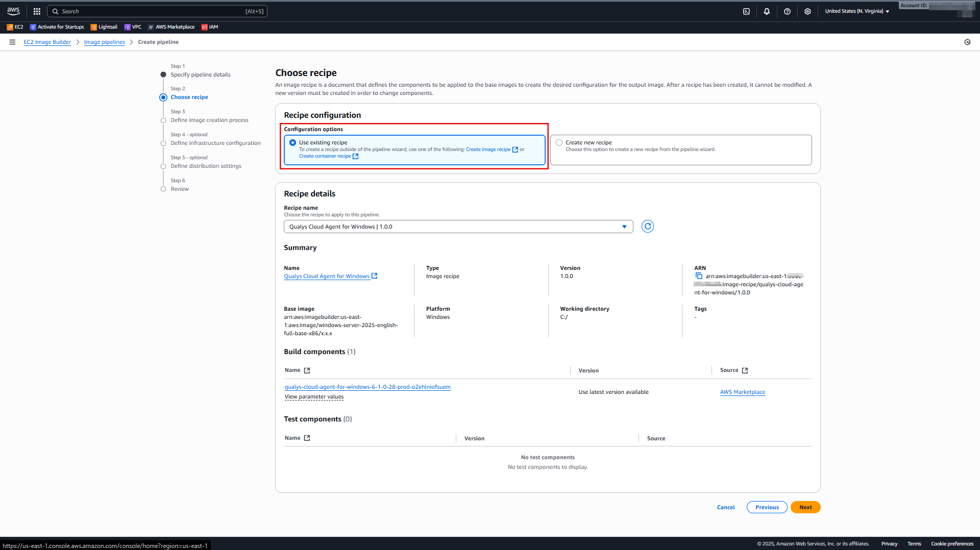Click the Next button

click(x=805, y=507)
